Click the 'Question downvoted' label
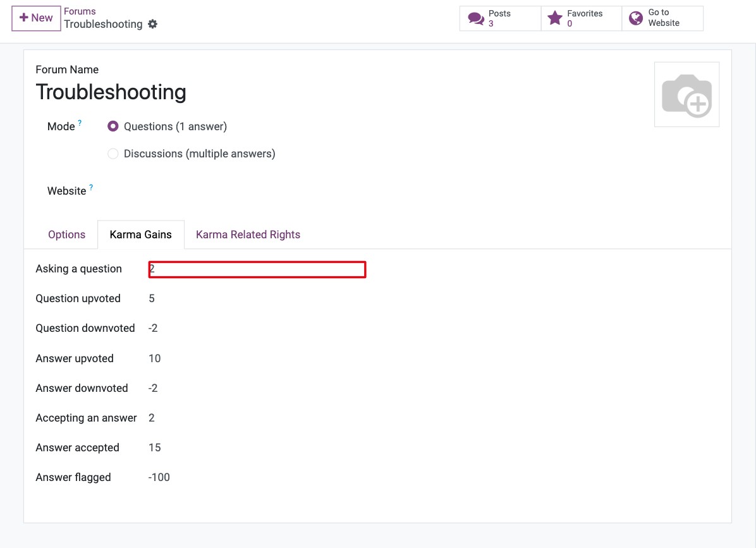 85,328
